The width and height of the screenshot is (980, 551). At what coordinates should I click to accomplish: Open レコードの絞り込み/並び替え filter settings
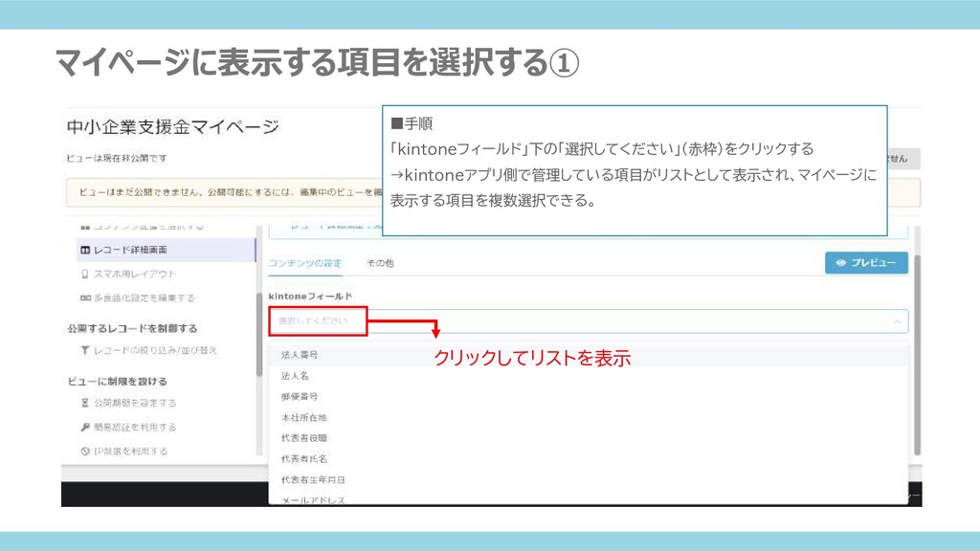tap(148, 350)
